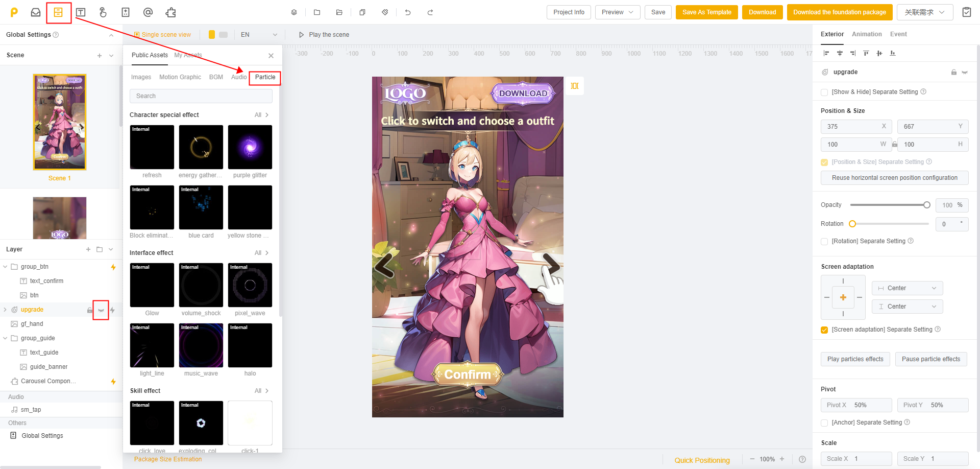Open vertical Center adaptation dropdown
980x469 pixels.
tap(907, 307)
